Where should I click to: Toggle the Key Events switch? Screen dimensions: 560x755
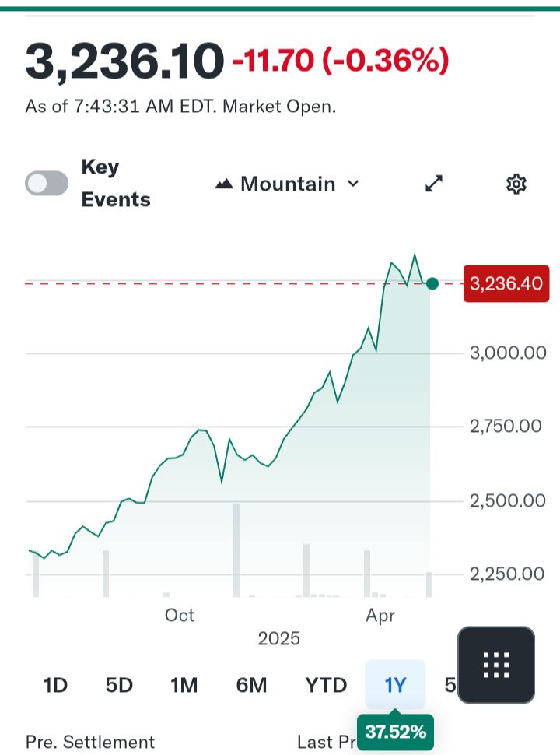(47, 184)
